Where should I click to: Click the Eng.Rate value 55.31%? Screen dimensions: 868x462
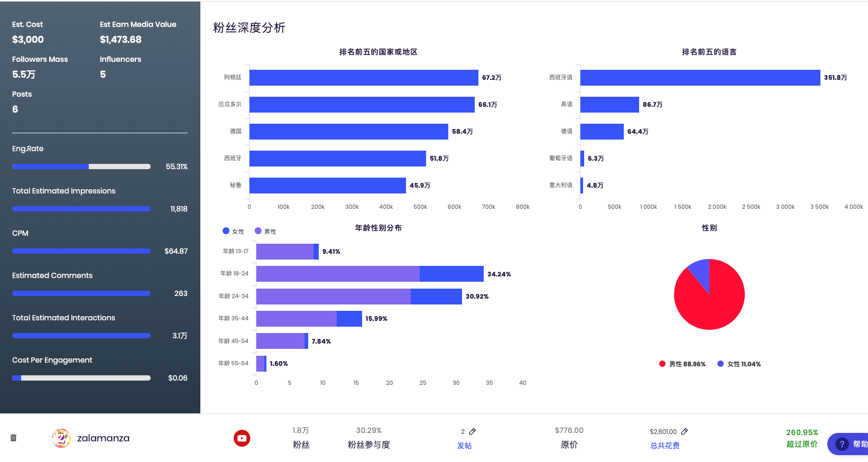[x=177, y=167]
